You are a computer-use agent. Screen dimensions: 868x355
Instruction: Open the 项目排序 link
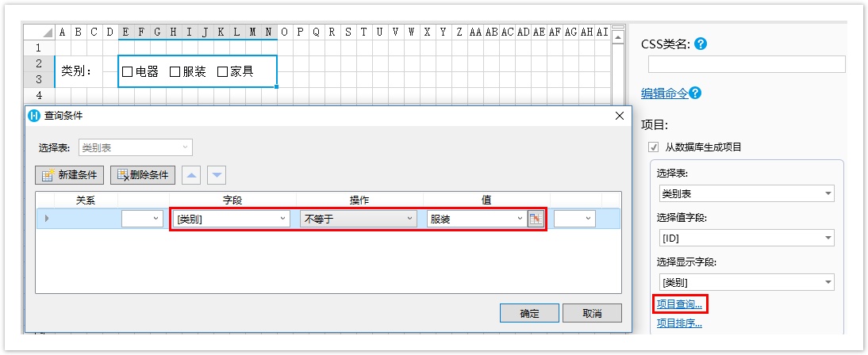[x=679, y=323]
